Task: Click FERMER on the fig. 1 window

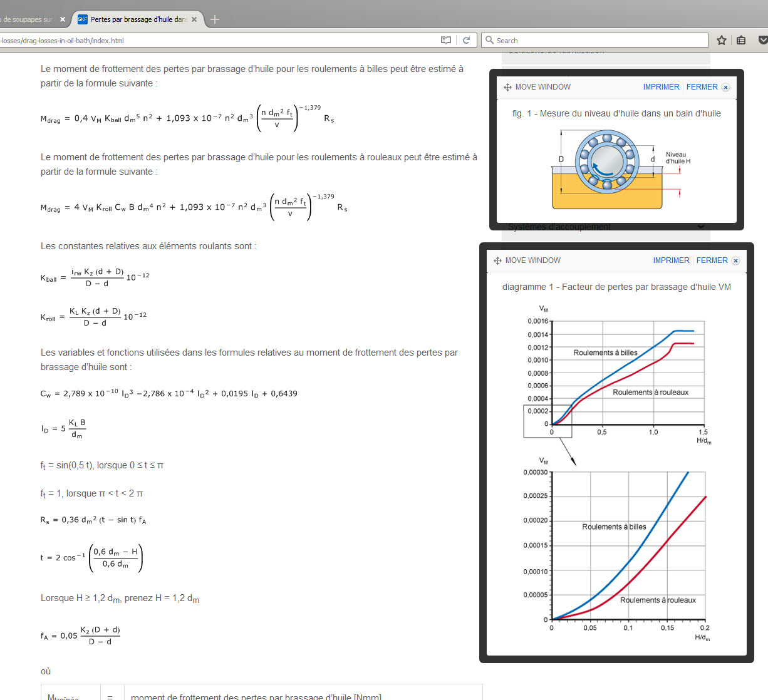Action: [702, 87]
